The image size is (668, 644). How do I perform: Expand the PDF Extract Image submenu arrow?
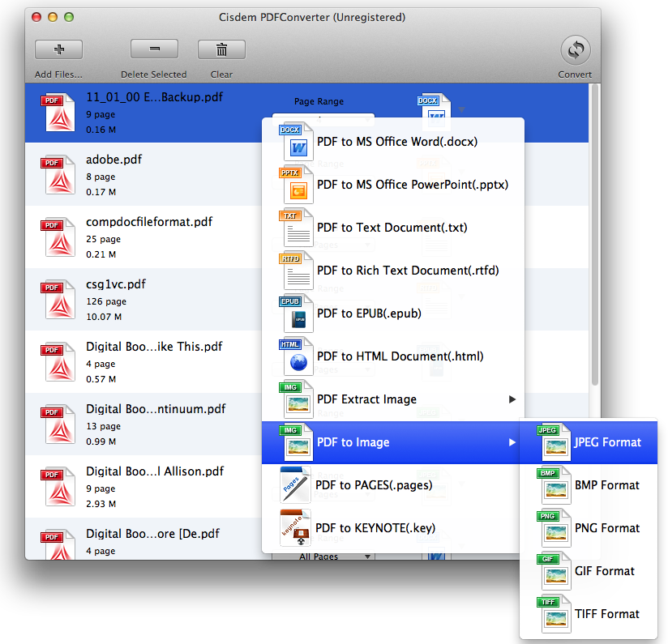click(x=512, y=399)
